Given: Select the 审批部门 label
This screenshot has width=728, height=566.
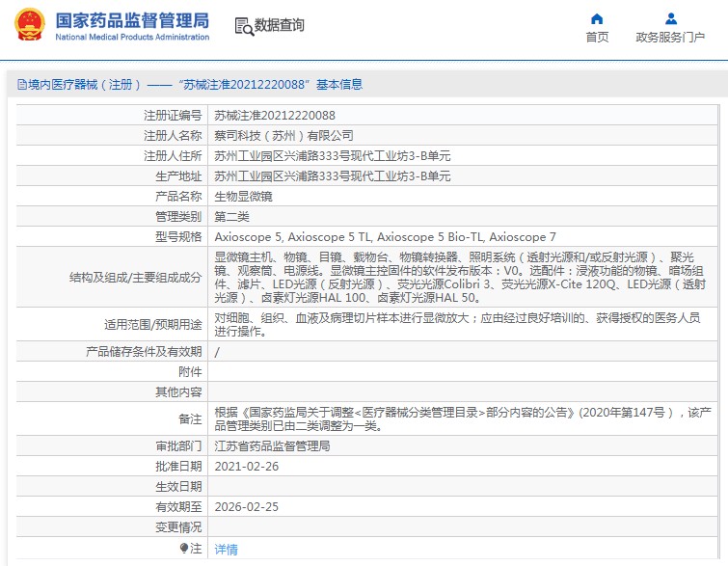Looking at the screenshot, I should pos(178,445).
